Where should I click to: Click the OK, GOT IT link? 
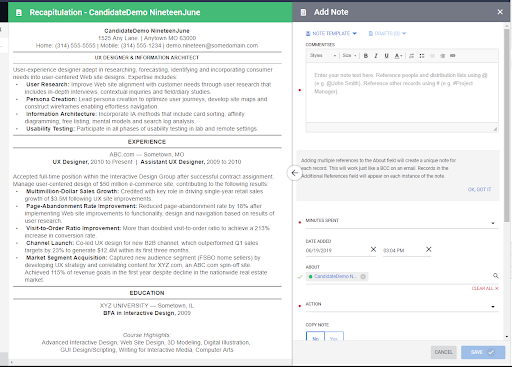click(x=479, y=189)
